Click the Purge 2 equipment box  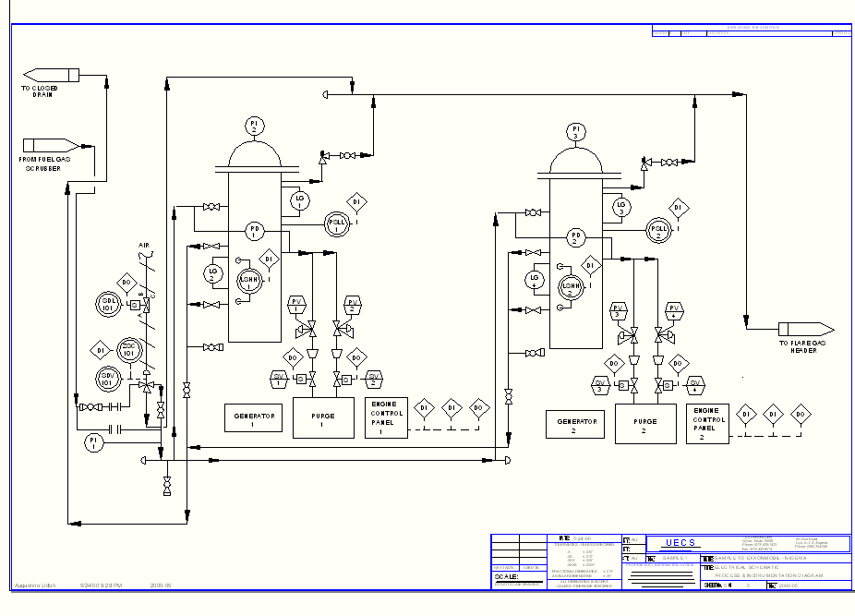[x=645, y=424]
